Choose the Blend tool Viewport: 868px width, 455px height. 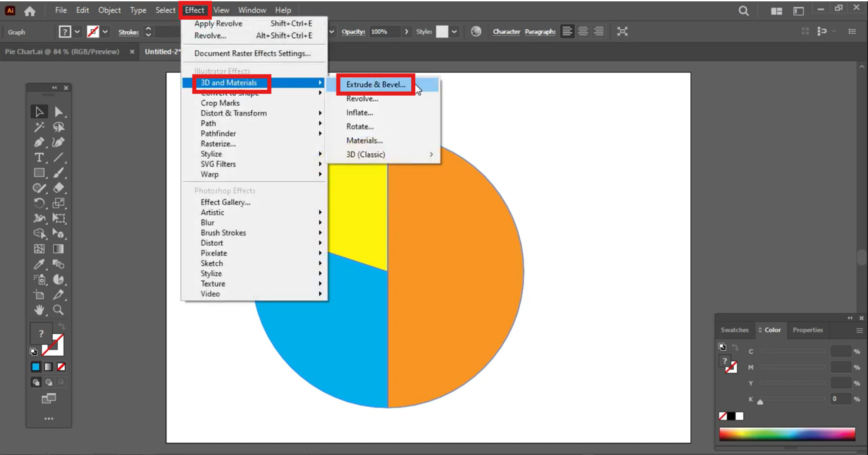pos(59,264)
